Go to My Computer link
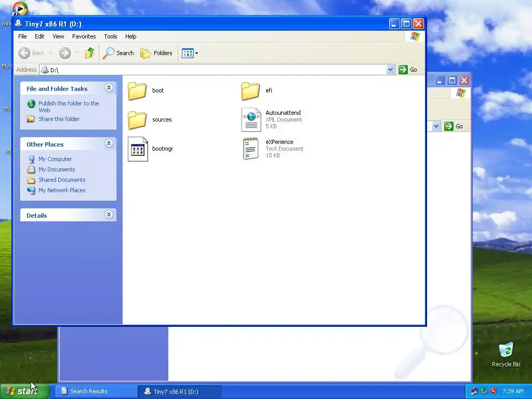 pos(55,159)
